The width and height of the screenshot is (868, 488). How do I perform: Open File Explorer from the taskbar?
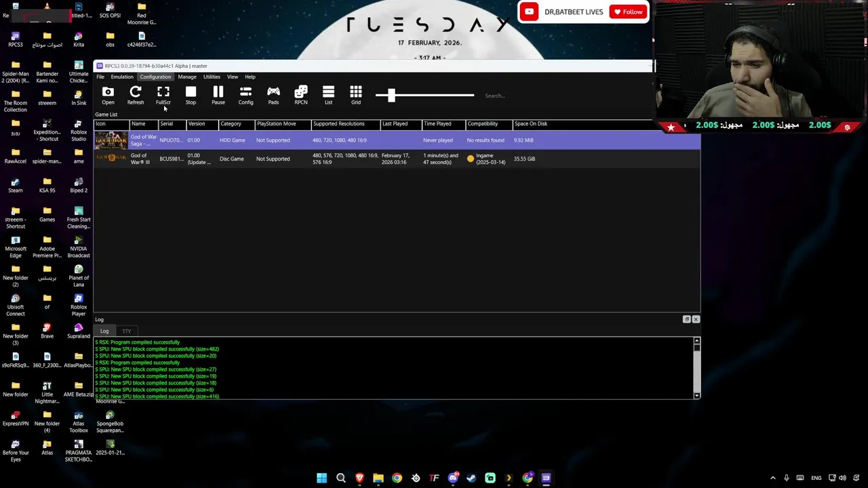point(378,478)
